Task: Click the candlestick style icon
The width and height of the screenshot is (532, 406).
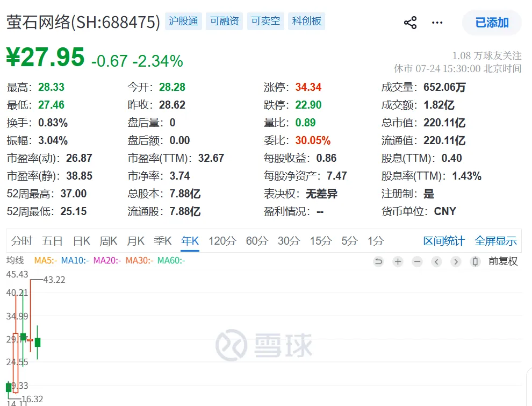Action: point(476,261)
